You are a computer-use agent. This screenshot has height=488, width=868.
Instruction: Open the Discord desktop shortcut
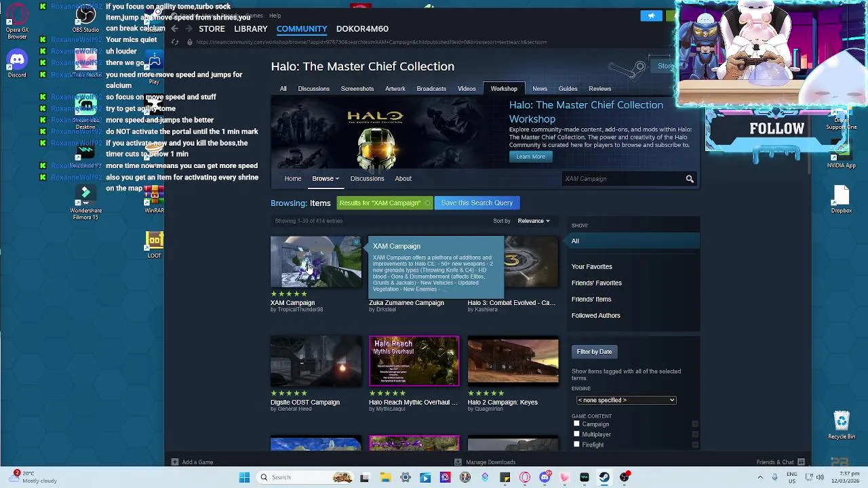tap(17, 63)
